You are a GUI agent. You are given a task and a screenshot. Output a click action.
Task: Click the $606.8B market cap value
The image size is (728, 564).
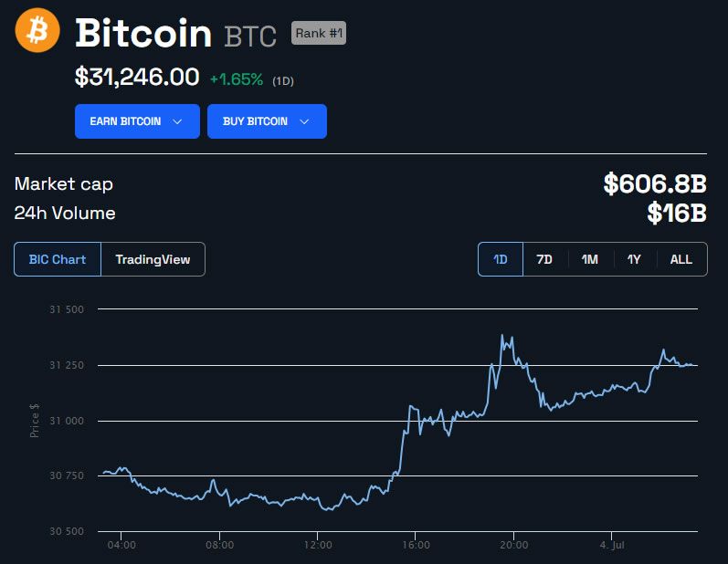[655, 183]
